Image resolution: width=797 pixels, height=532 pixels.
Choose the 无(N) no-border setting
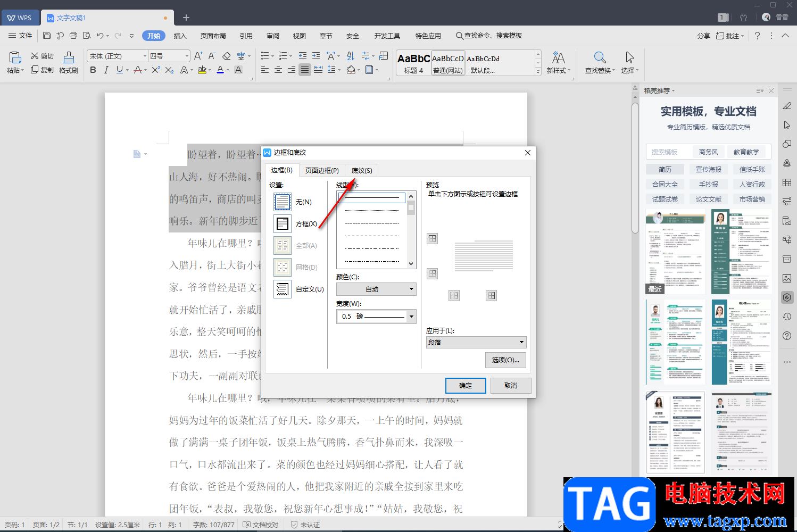click(283, 202)
